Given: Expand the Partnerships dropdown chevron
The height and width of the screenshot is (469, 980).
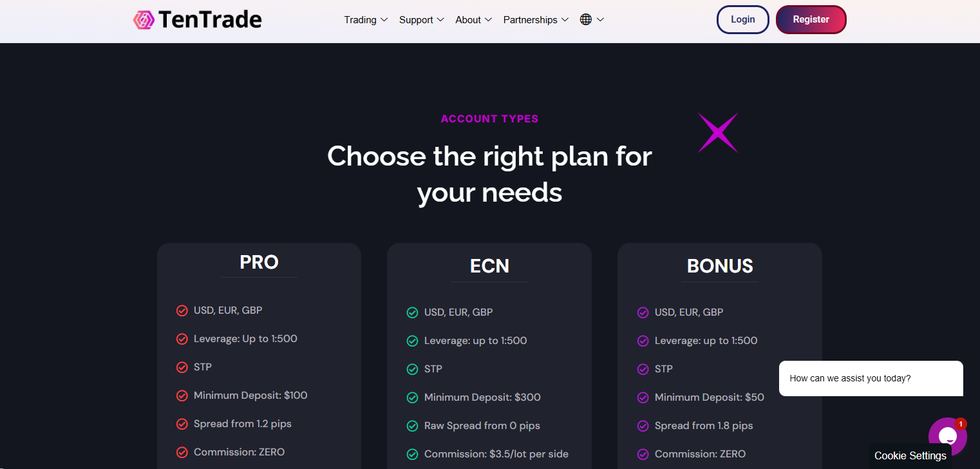Looking at the screenshot, I should [x=565, y=20].
